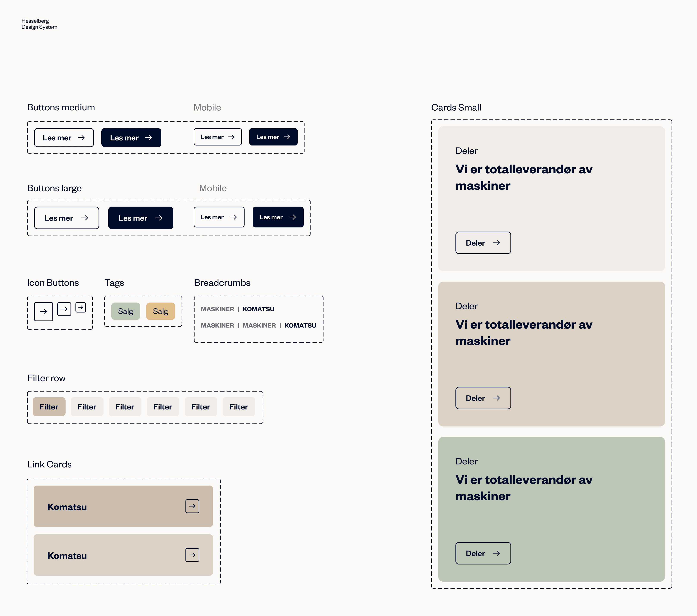Click arrow icon on lighter Komatsu card
This screenshot has height=616, width=697.
(192, 555)
